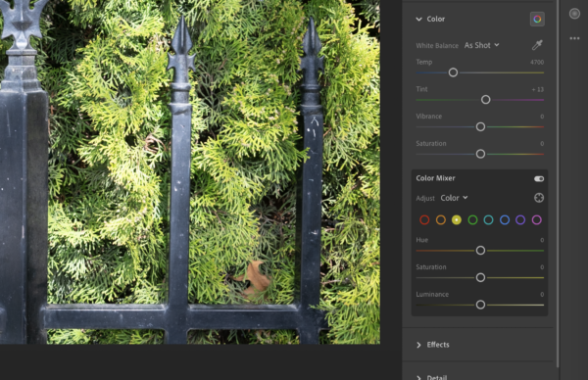The height and width of the screenshot is (380, 588).
Task: Open the White Balance As Shot dropdown
Action: tap(481, 45)
